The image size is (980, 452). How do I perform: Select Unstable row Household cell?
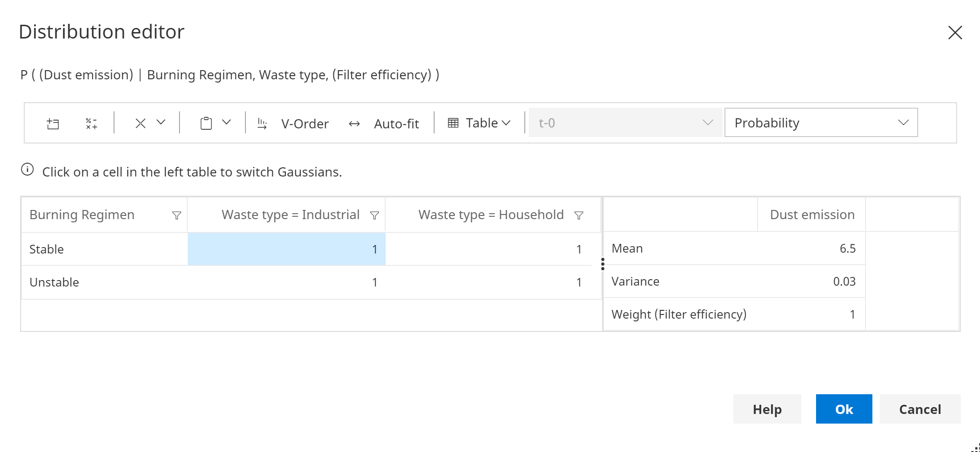493,282
